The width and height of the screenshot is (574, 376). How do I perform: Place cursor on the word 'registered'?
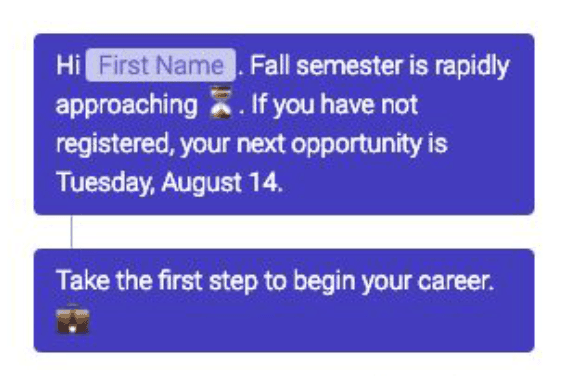pos(112,144)
